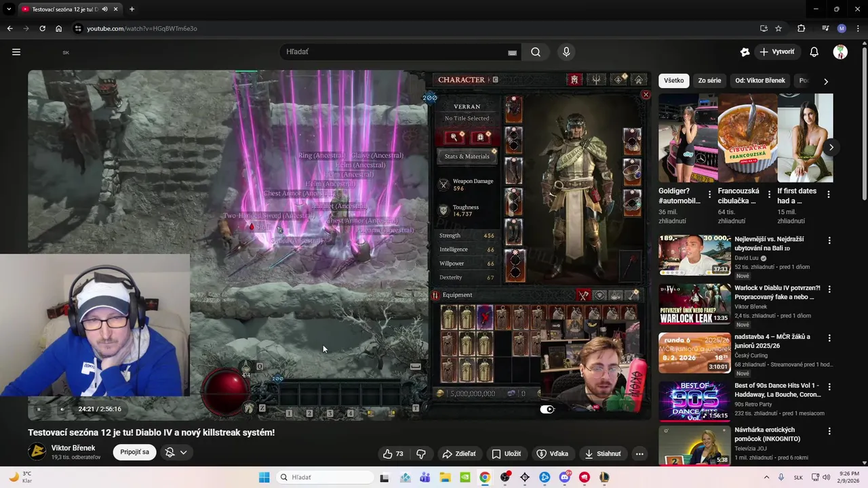Open Viktor Břenek channel avatar
The height and width of the screenshot is (488, 868).
point(37,452)
